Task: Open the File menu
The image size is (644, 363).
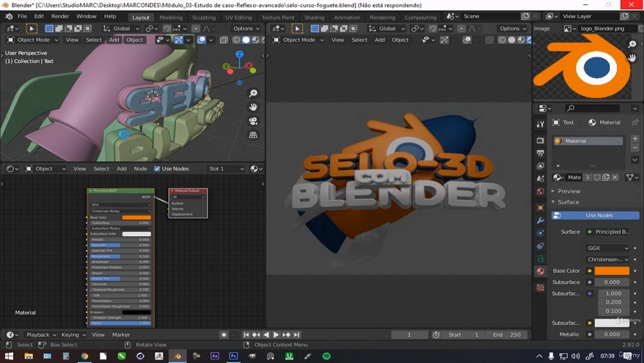Action: pyautogui.click(x=22, y=17)
